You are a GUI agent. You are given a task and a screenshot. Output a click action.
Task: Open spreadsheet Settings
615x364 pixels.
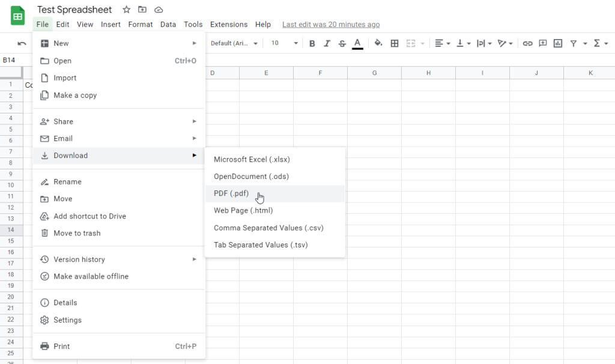pos(119,320)
